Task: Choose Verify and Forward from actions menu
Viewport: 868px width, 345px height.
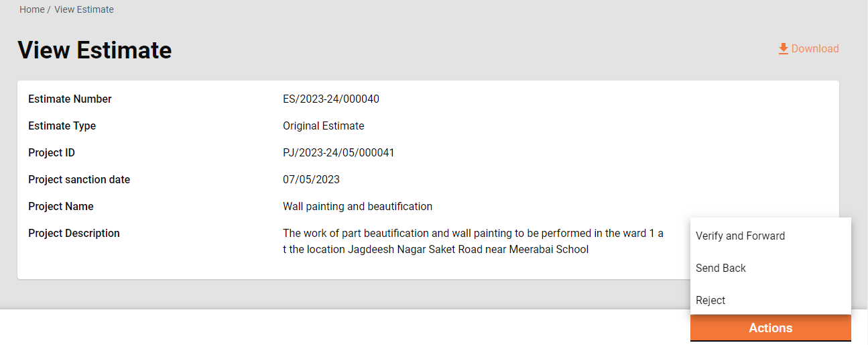Action: pos(740,236)
